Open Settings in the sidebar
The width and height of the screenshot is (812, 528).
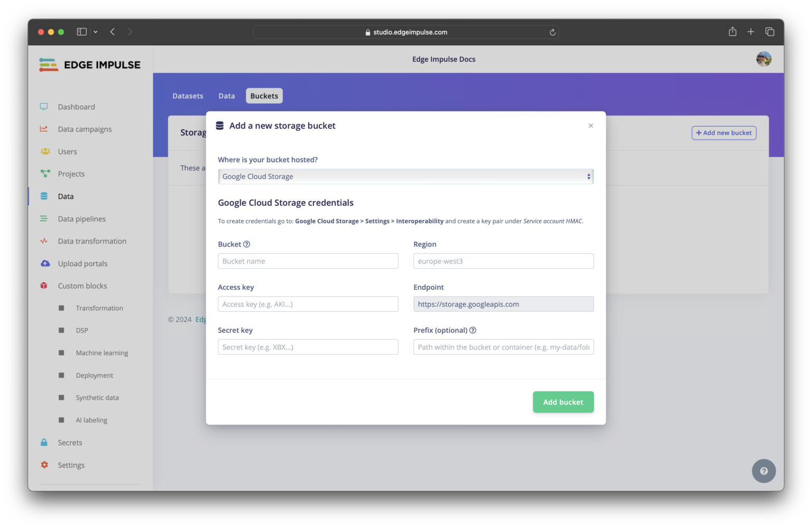point(71,465)
